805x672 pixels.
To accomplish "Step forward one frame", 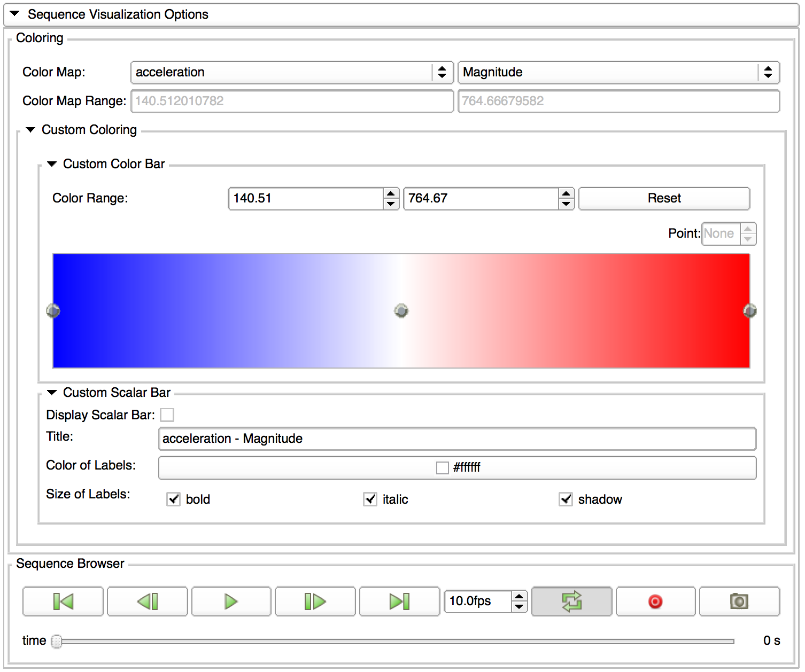I will pos(315,601).
